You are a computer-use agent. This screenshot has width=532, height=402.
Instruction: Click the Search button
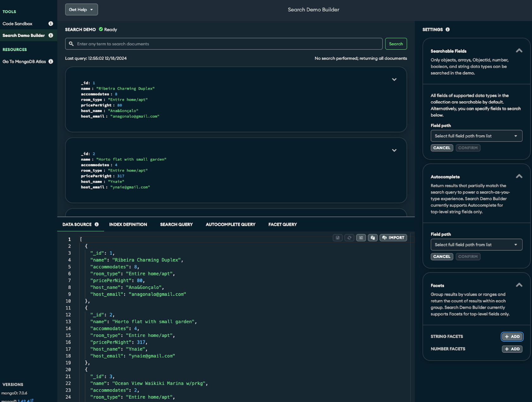click(x=396, y=44)
